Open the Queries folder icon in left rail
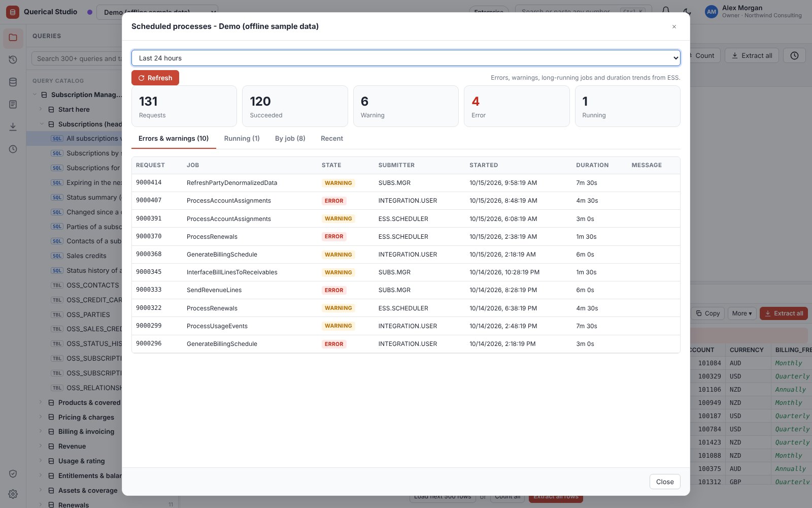 click(13, 38)
